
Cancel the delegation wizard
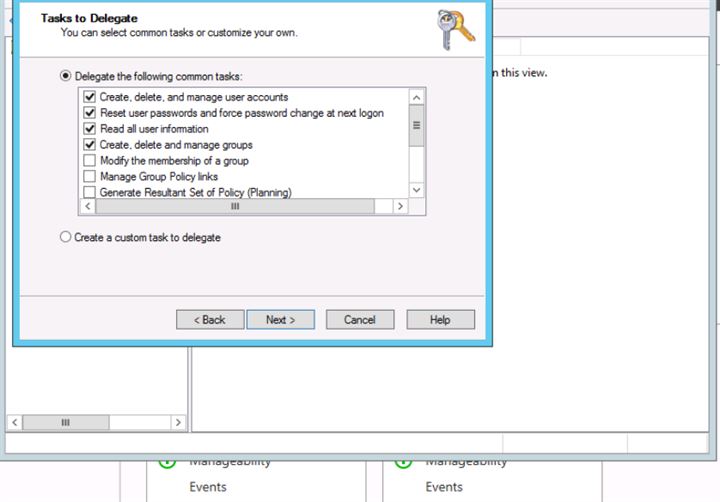pyautogui.click(x=359, y=320)
